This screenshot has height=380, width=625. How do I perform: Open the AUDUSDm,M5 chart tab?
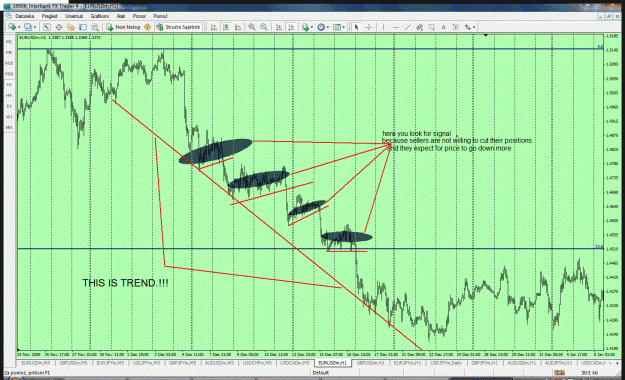tap(219, 363)
